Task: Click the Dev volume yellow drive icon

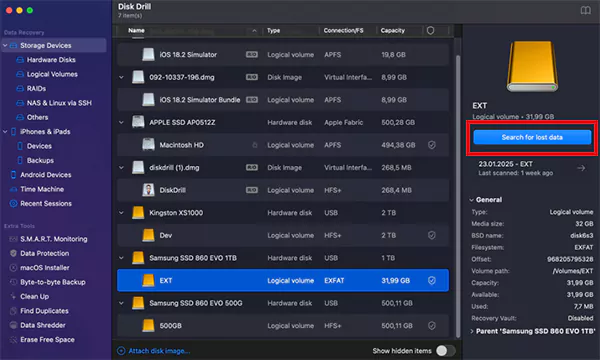Action: [x=148, y=235]
